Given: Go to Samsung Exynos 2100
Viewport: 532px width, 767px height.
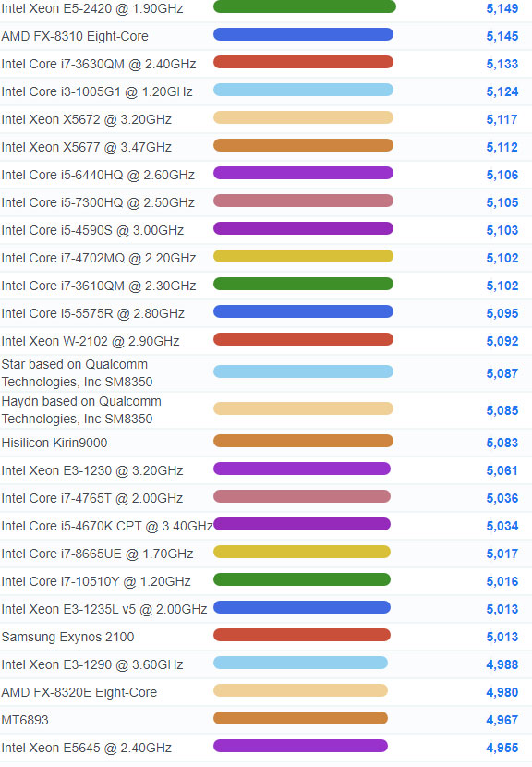Looking at the screenshot, I should click(67, 637).
